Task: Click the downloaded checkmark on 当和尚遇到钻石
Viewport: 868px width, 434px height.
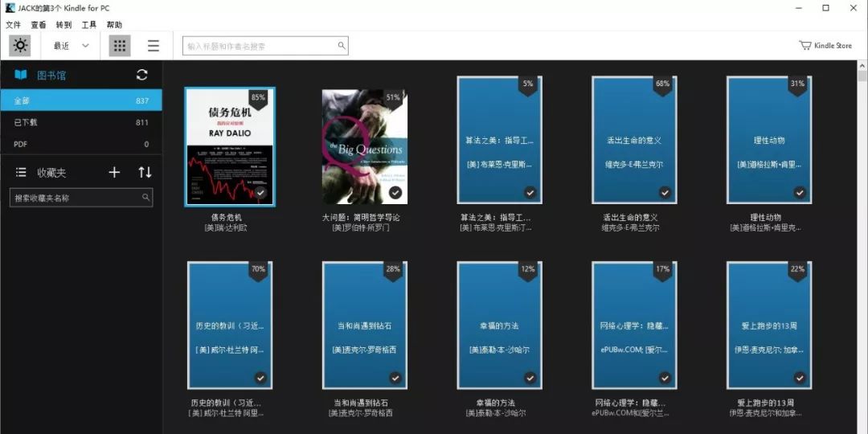Action: 395,378
